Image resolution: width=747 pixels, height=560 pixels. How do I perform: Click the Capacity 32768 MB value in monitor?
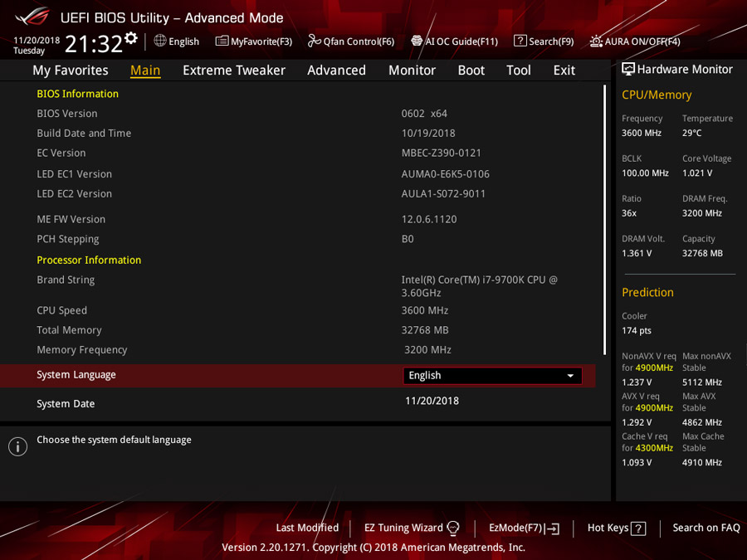click(x=702, y=253)
